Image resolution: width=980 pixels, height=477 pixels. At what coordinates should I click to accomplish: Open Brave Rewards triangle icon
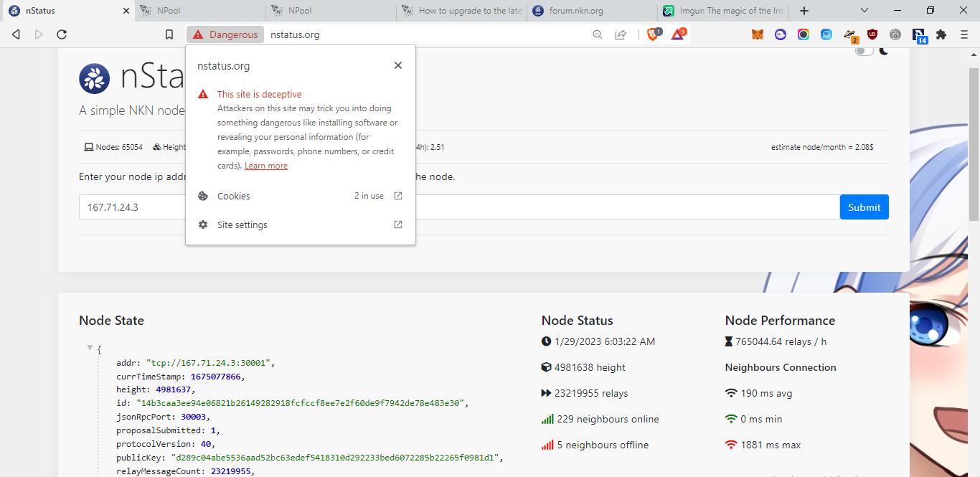[x=678, y=34]
